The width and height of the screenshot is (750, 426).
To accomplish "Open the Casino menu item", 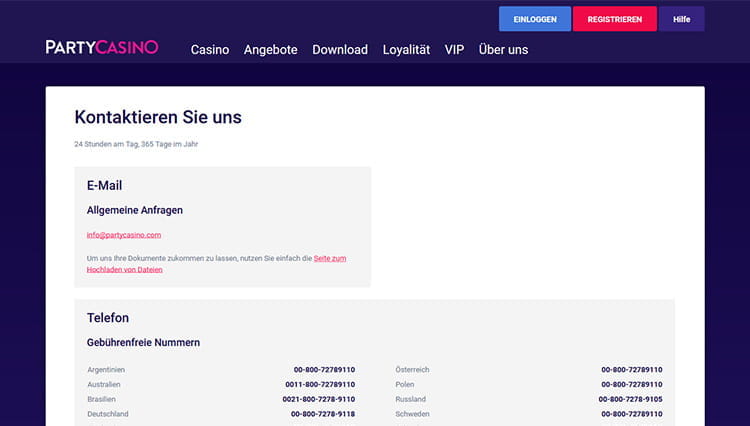I will pyautogui.click(x=210, y=50).
